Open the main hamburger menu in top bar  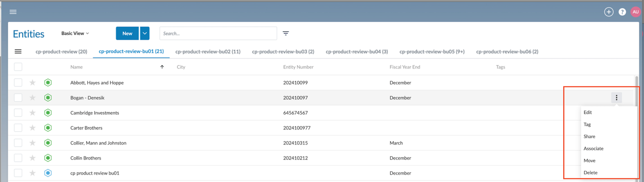tap(13, 12)
